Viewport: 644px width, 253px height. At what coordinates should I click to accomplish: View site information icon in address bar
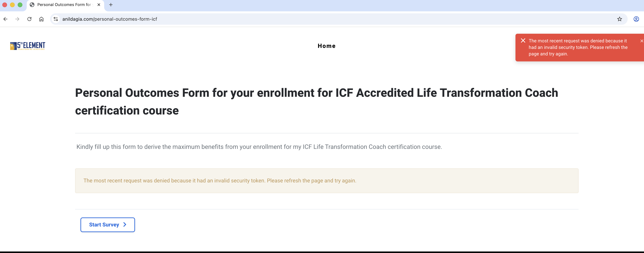[x=56, y=19]
